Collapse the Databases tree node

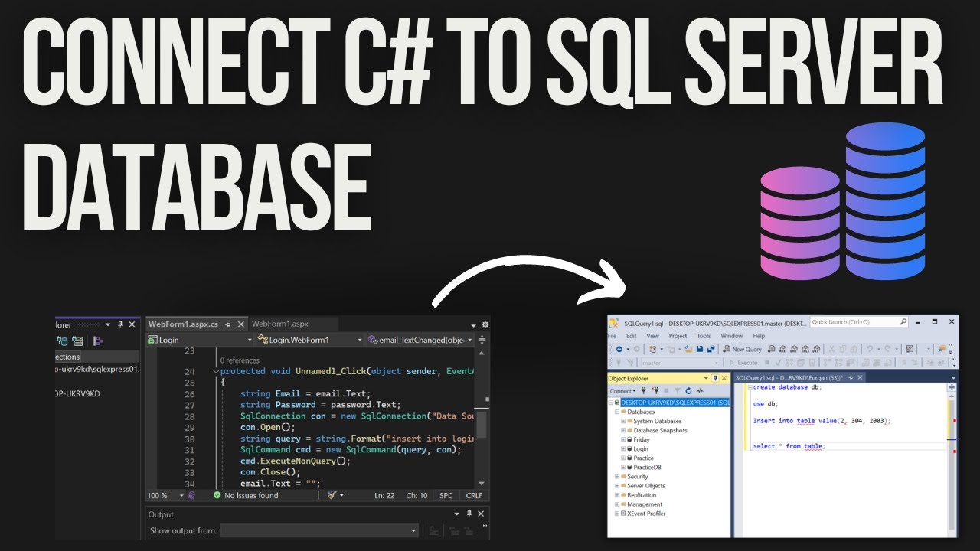tap(617, 412)
